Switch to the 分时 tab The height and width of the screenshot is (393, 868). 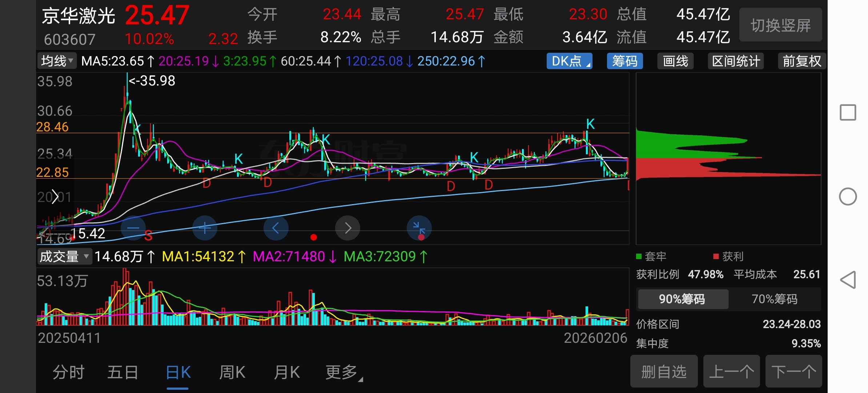click(69, 373)
